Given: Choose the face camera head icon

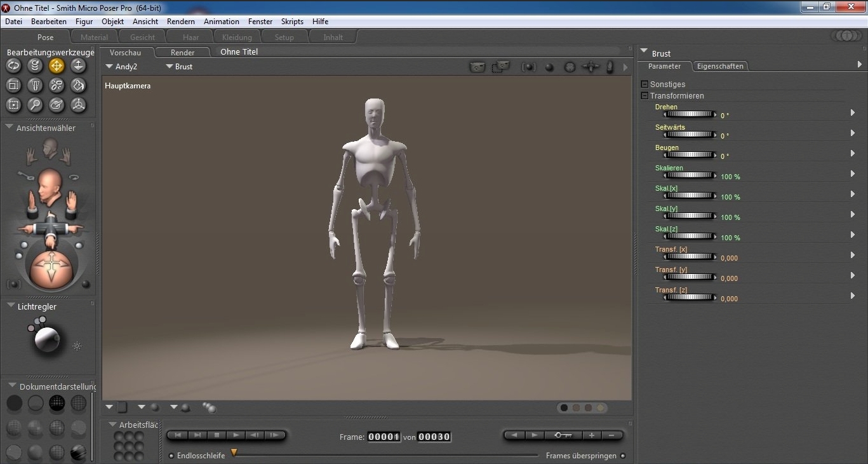Looking at the screenshot, I should click(50, 149).
